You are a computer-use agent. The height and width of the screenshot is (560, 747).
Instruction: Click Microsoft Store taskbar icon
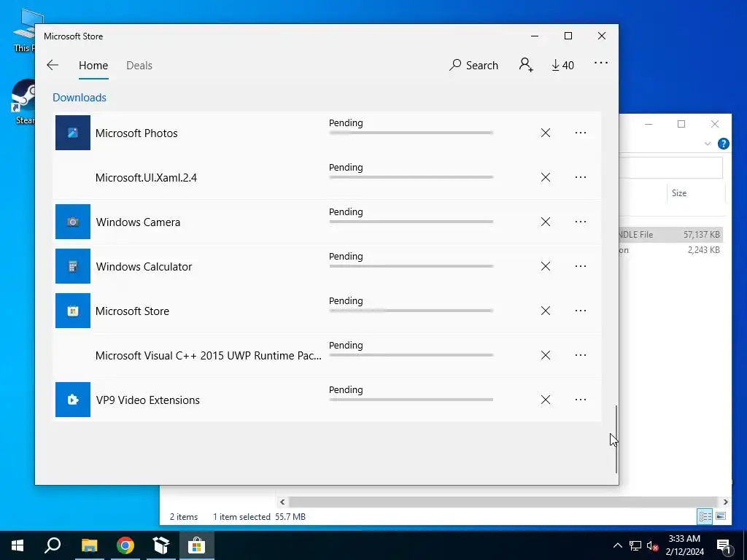coord(197,545)
